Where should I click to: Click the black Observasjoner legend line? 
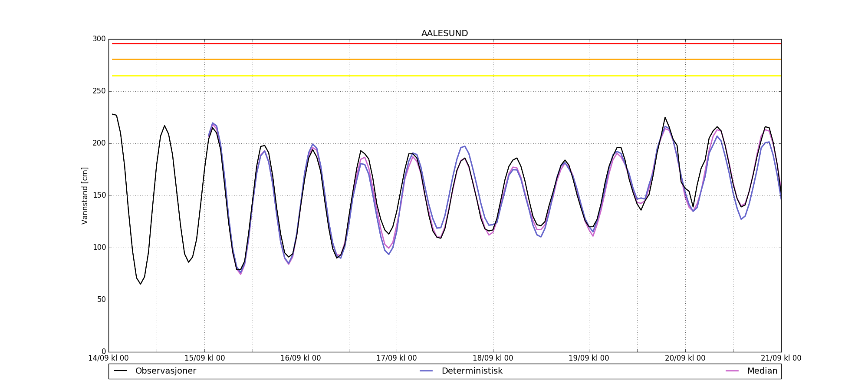click(x=120, y=371)
